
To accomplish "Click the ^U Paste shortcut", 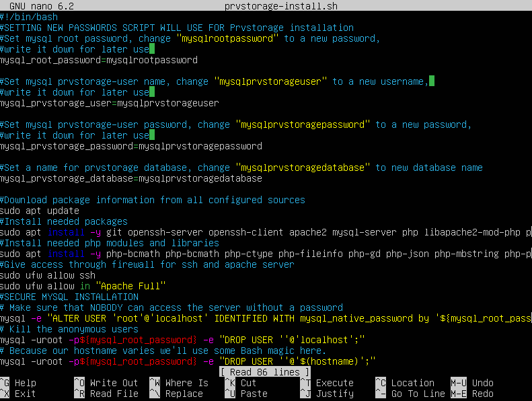I will (x=246, y=394).
